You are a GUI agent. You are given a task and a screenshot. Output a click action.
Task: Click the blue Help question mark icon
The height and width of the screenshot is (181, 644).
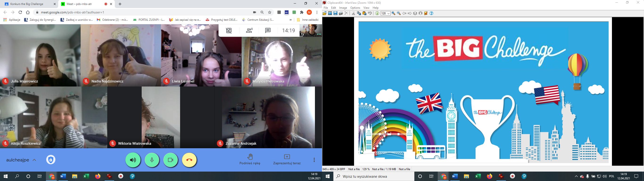(432, 13)
